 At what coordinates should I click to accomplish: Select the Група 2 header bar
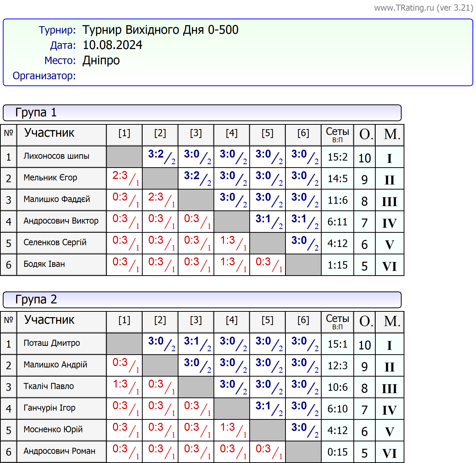(202, 300)
